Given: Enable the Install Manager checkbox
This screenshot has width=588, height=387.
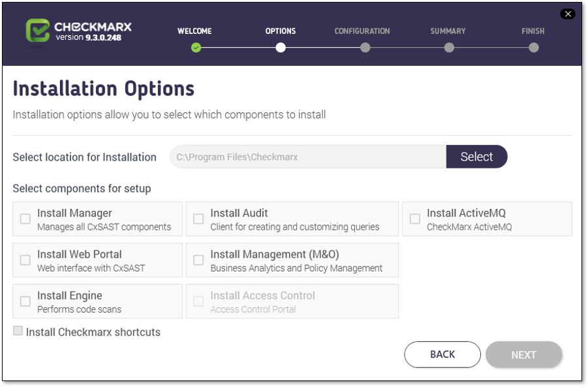Looking at the screenshot, I should (x=25, y=219).
